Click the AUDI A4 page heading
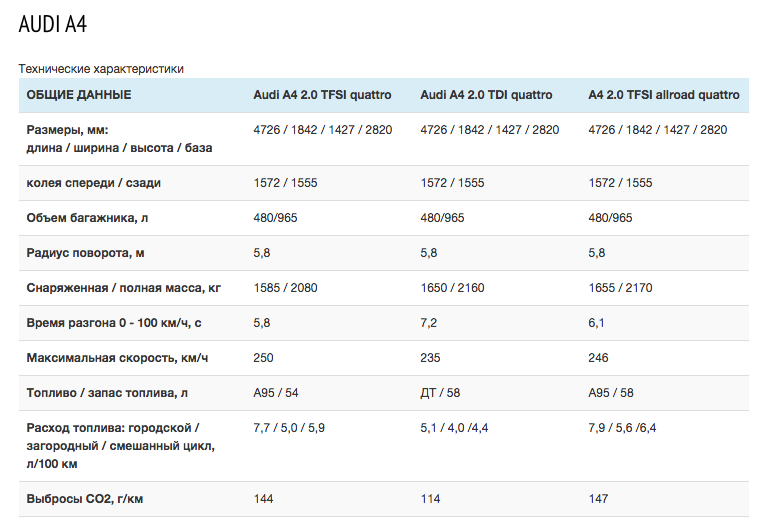This screenshot has height=521, width=763. click(x=53, y=24)
